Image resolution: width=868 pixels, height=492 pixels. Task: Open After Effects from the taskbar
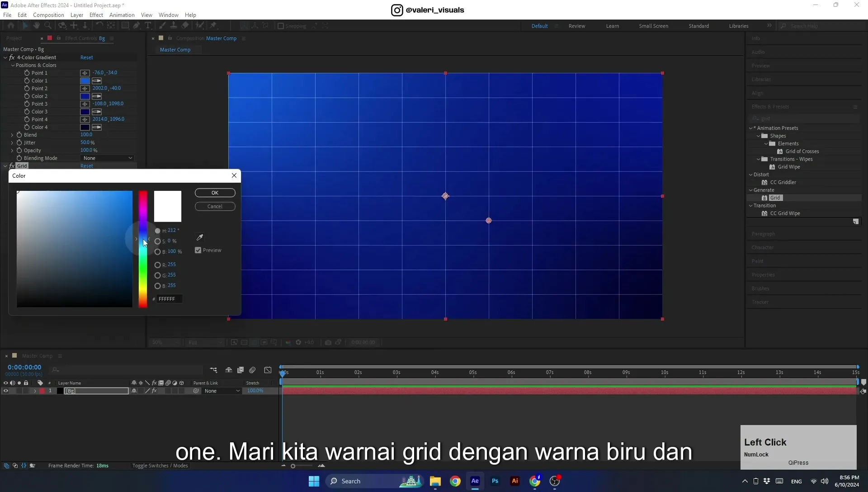[475, 481]
